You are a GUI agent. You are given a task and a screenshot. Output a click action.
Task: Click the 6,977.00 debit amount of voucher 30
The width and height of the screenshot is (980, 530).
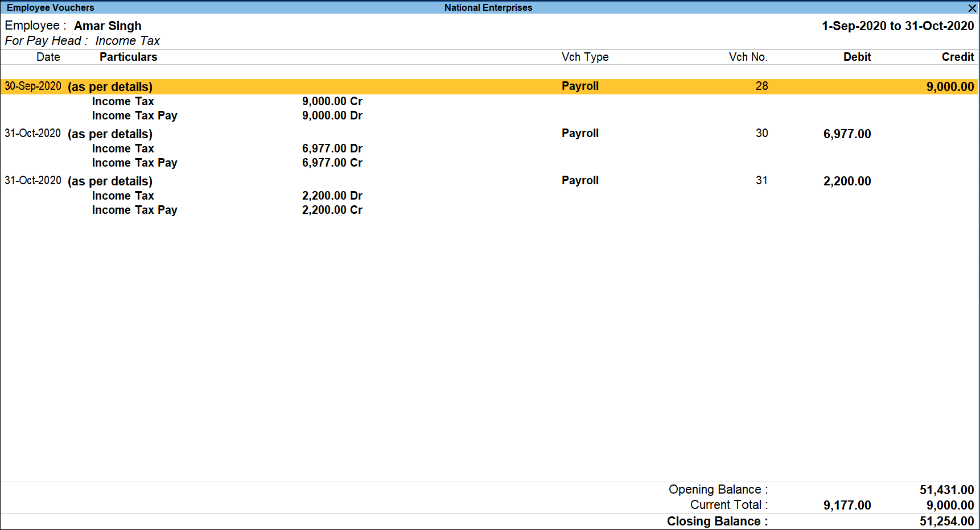(x=847, y=134)
